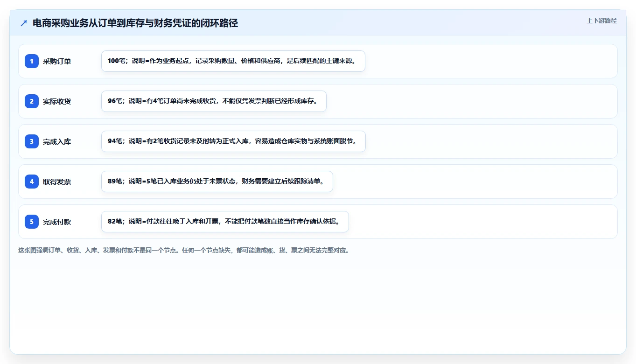Select the 实际收货 step label

pyautogui.click(x=57, y=101)
